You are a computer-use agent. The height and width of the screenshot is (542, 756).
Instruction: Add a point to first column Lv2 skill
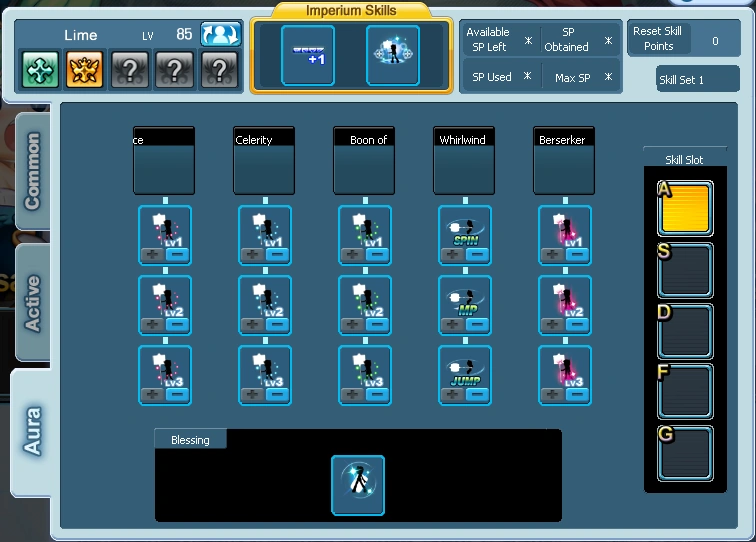click(152, 325)
